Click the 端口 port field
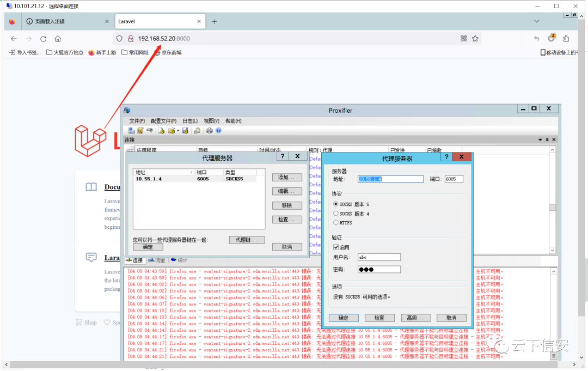The height and width of the screenshot is (371, 588). point(454,179)
